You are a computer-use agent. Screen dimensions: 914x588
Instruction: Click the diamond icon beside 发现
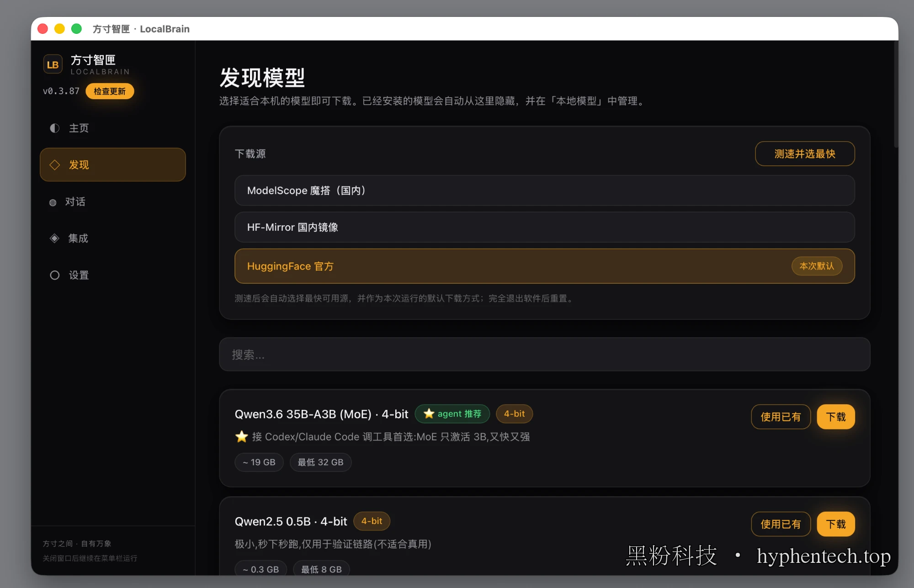[55, 165]
